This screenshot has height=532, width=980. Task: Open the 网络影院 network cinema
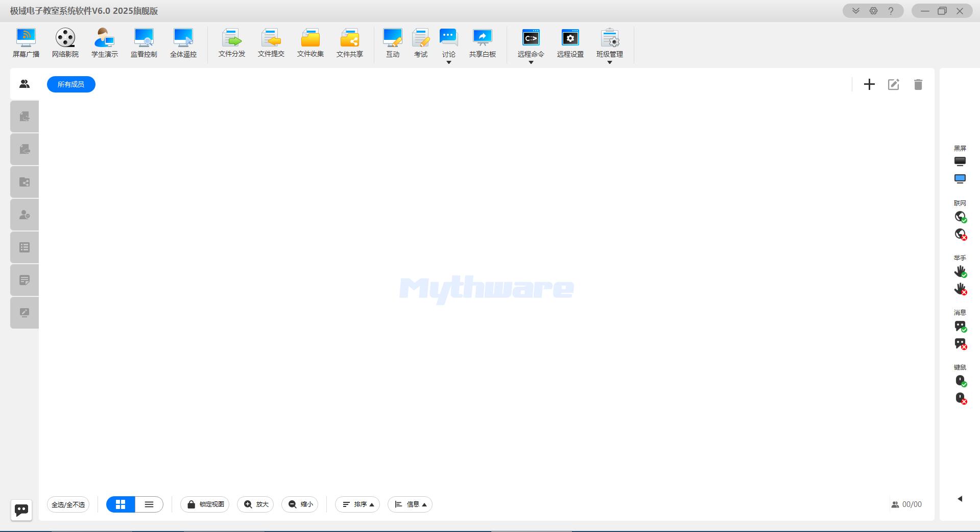(65, 43)
